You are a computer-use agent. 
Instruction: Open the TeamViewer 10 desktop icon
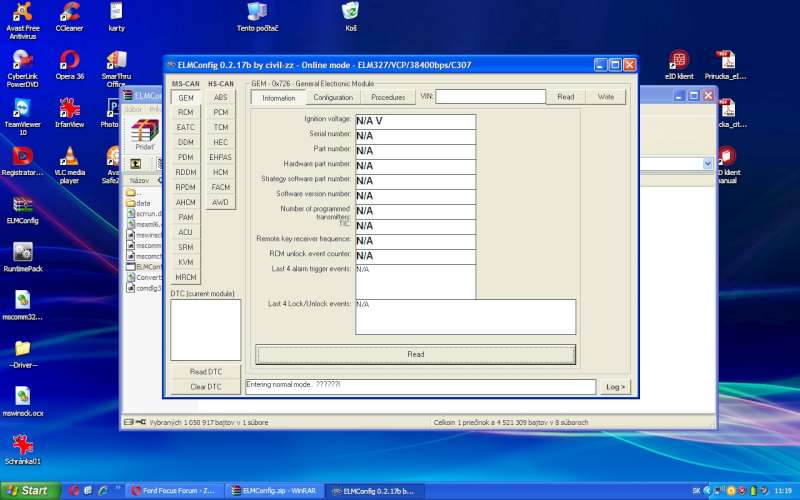(22, 108)
